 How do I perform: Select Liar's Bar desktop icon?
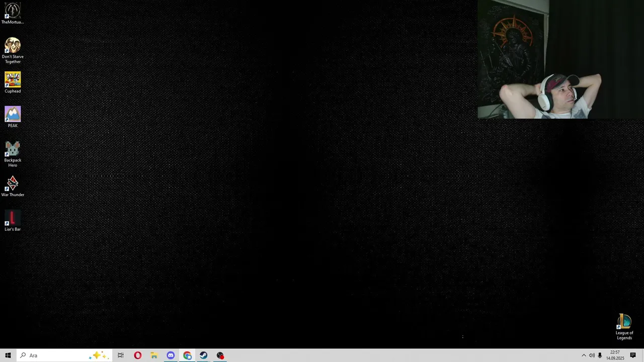tap(13, 221)
